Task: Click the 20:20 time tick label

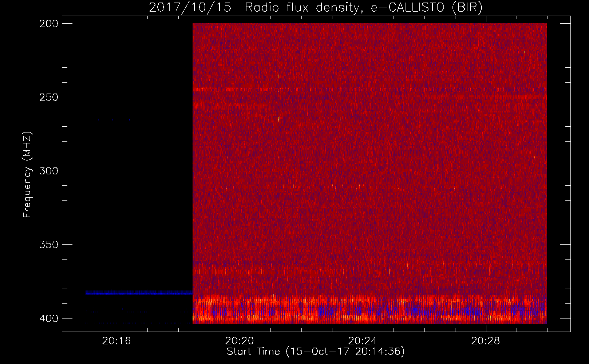Action: 240,341
